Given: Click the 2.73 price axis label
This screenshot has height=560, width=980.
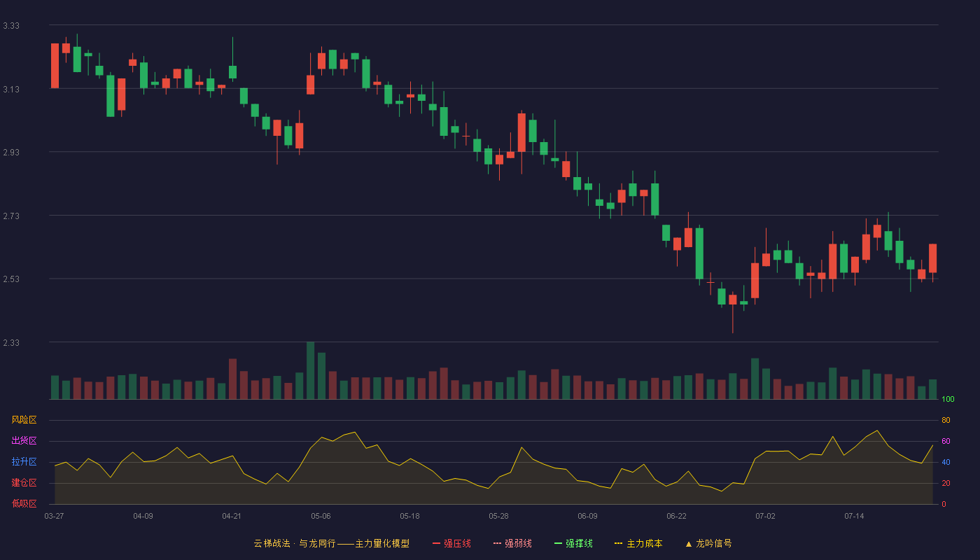Looking at the screenshot, I should pos(11,216).
